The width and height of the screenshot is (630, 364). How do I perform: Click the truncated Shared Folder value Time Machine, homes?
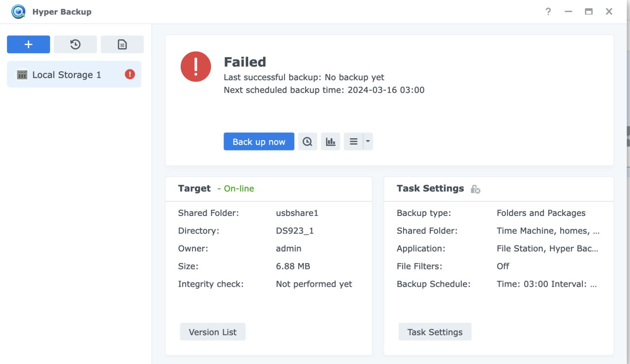(x=548, y=231)
